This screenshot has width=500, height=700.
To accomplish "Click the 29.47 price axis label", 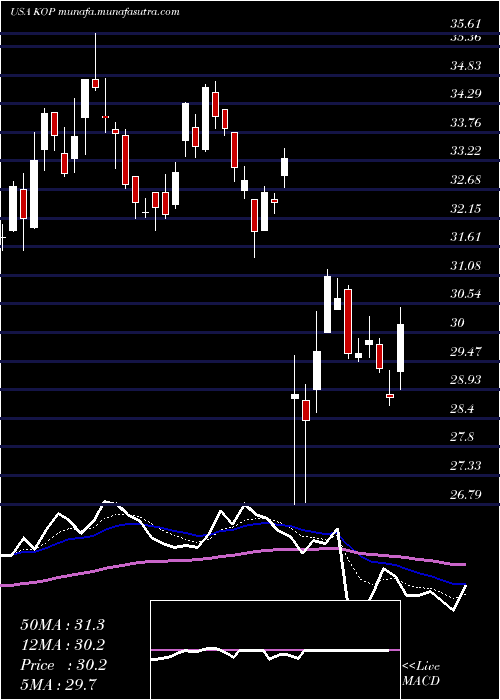I will tap(465, 352).
